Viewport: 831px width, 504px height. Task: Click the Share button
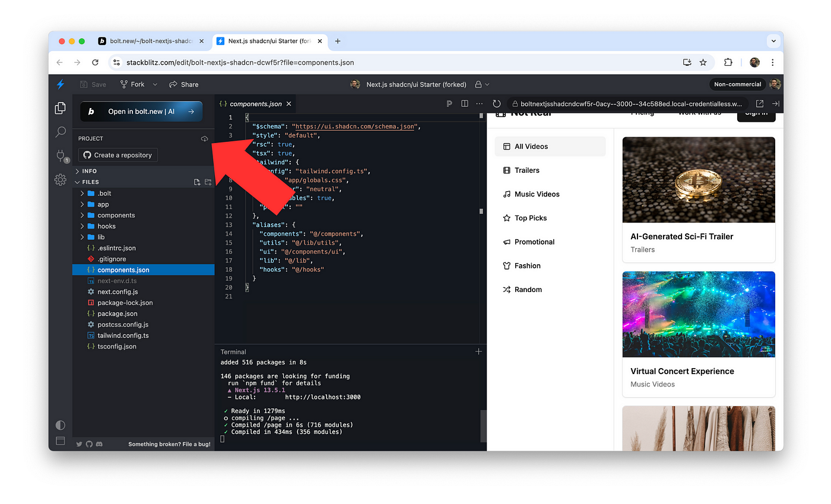click(x=183, y=84)
